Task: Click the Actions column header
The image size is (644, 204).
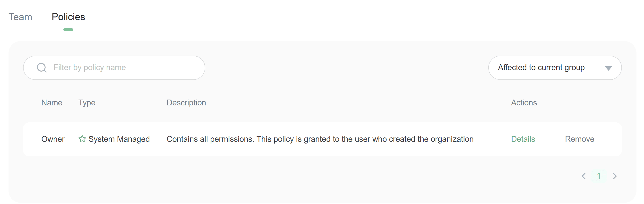Action: pos(524,102)
